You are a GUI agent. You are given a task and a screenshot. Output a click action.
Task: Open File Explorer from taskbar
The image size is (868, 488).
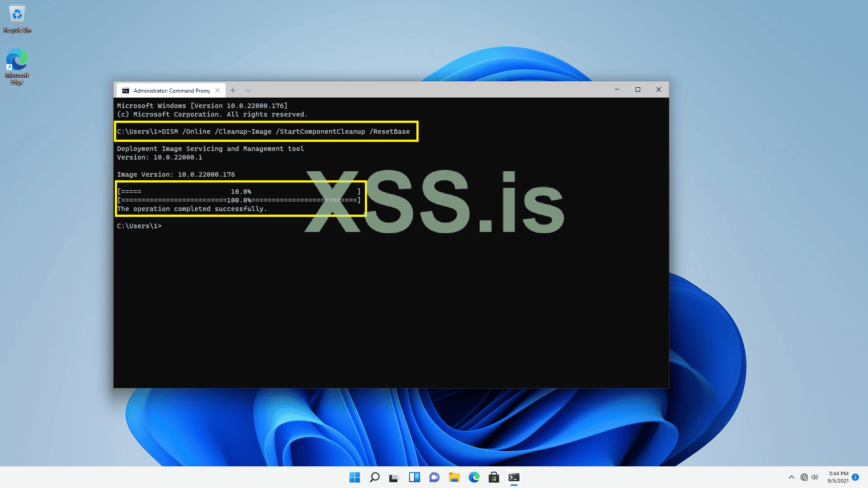pos(454,477)
